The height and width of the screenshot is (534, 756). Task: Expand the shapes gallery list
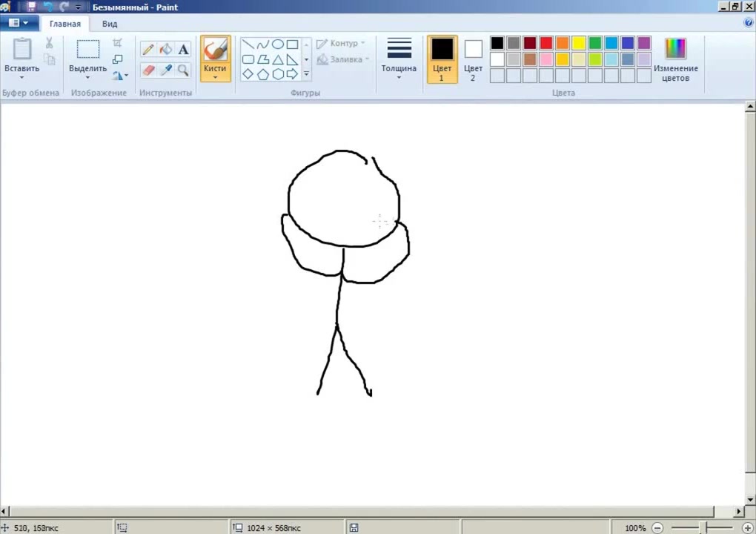click(x=306, y=75)
